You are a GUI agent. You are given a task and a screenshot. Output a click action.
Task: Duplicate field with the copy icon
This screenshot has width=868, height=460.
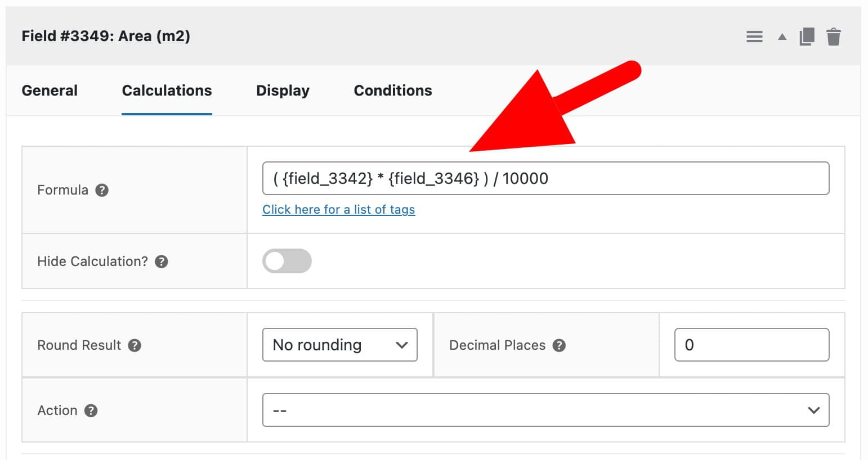(807, 37)
